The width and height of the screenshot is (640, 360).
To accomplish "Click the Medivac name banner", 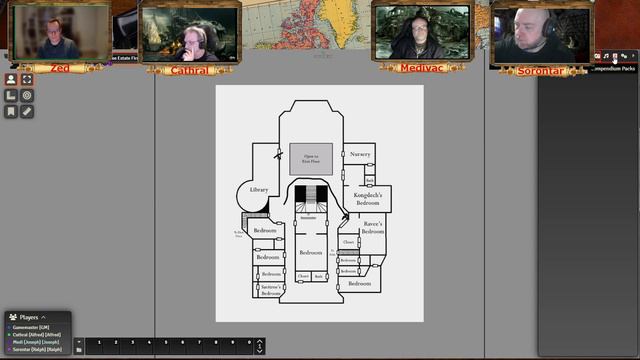I will click(x=422, y=68).
